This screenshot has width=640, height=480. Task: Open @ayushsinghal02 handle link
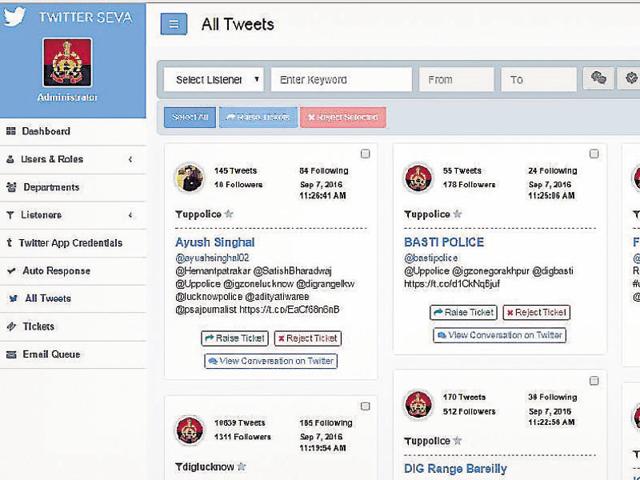[x=212, y=258]
